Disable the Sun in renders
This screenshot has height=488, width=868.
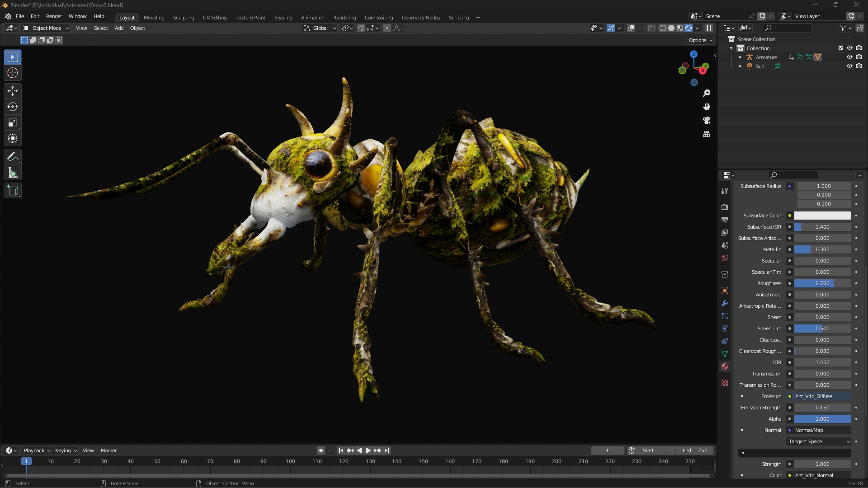859,66
